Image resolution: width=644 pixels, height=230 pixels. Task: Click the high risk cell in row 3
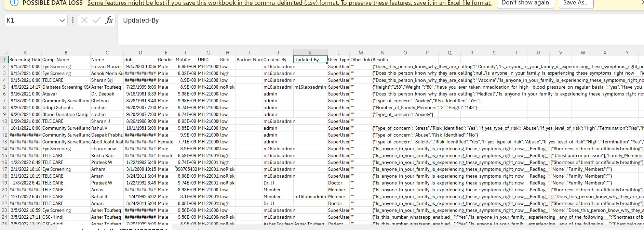click(227, 73)
